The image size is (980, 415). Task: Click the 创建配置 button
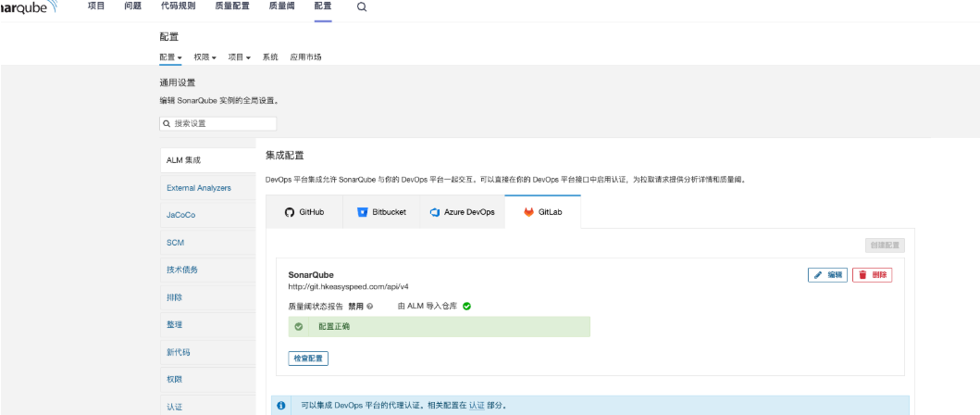coord(885,245)
